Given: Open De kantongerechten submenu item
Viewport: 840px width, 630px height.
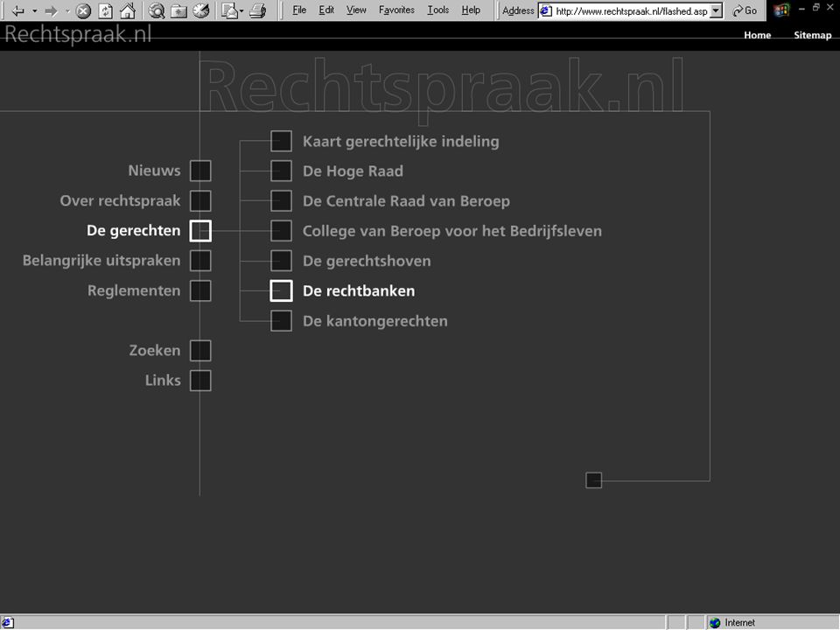Looking at the screenshot, I should click(x=375, y=321).
